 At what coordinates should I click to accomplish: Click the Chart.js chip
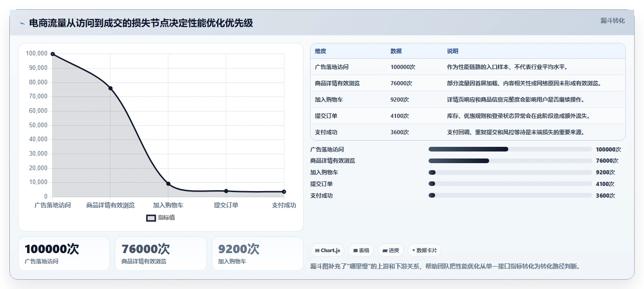(327, 250)
